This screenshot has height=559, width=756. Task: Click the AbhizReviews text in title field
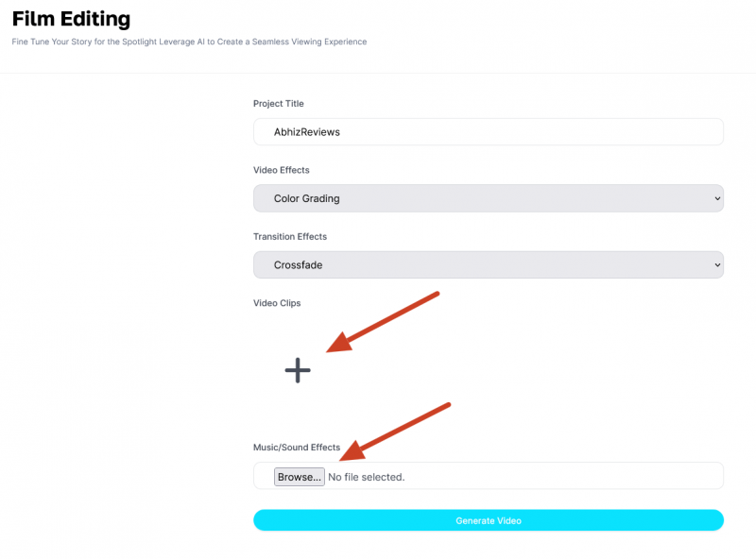pos(306,132)
